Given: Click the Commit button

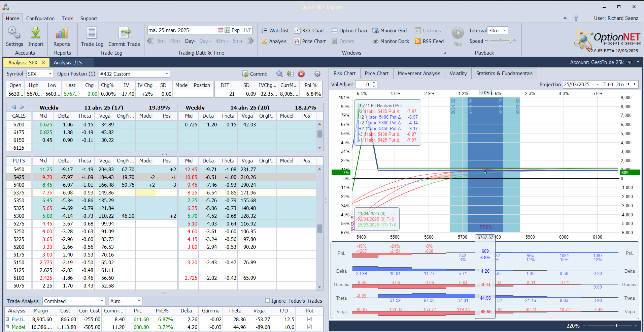Looking at the screenshot, I should [x=255, y=74].
